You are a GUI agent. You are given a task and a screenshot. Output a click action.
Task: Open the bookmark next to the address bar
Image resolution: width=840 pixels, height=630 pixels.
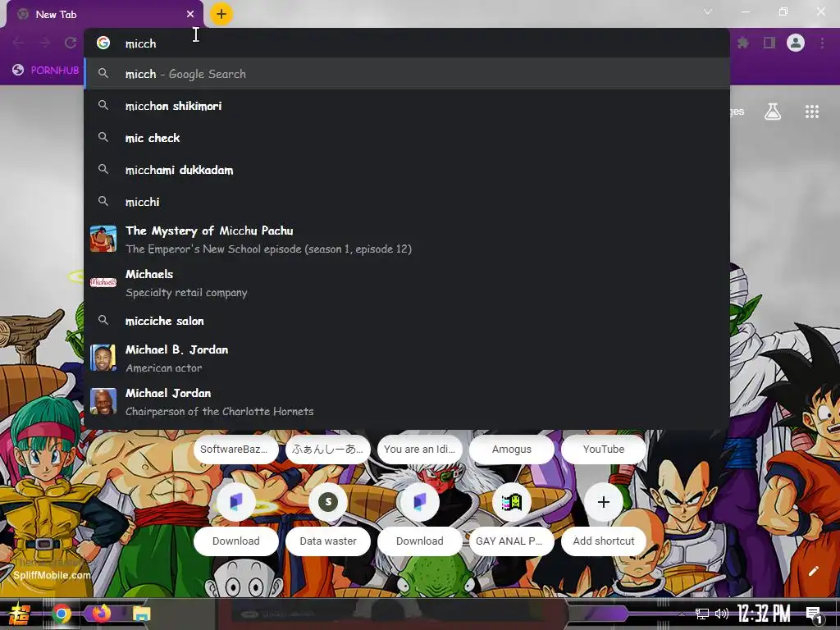point(46,71)
